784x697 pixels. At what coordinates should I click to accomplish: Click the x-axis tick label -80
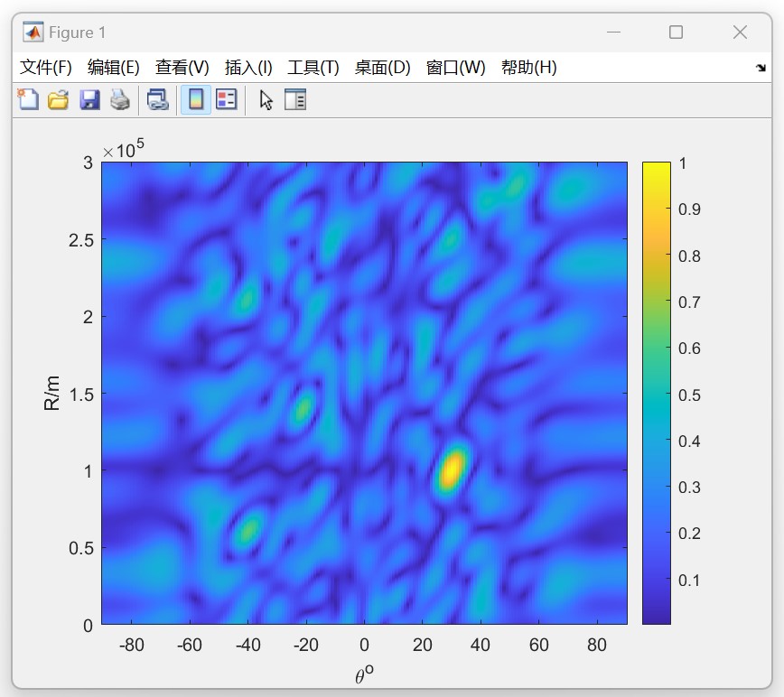click(x=132, y=645)
